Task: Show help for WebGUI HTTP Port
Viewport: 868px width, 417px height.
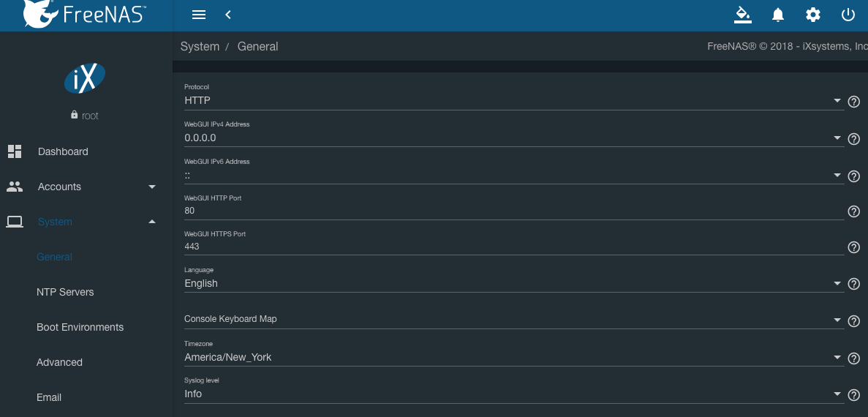Action: pyautogui.click(x=853, y=211)
